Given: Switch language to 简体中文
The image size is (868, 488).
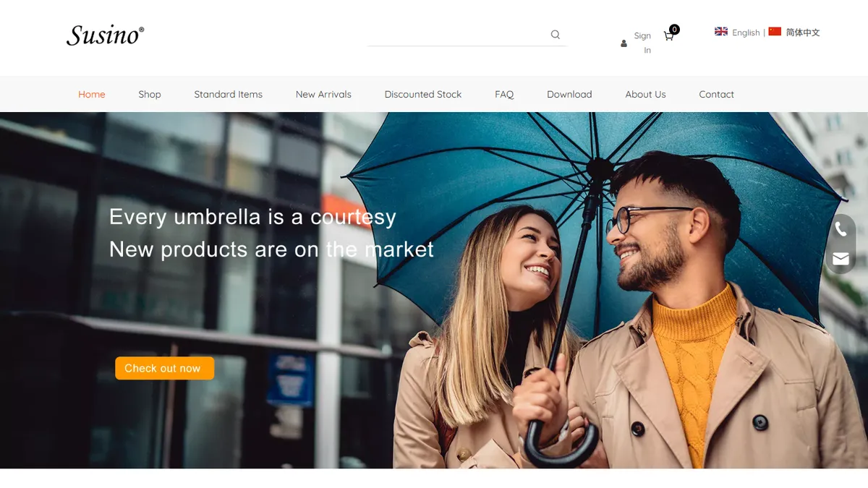Looking at the screenshot, I should [803, 33].
